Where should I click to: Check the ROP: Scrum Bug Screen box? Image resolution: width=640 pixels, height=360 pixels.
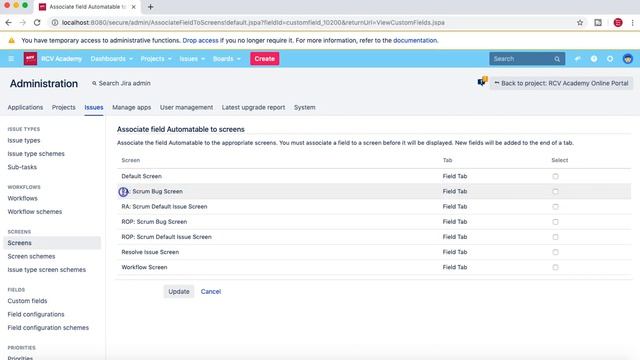[x=555, y=222]
